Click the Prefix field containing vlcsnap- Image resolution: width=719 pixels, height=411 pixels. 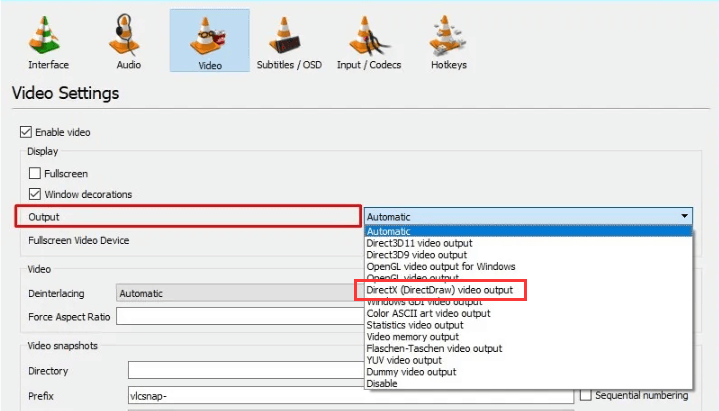(351, 395)
